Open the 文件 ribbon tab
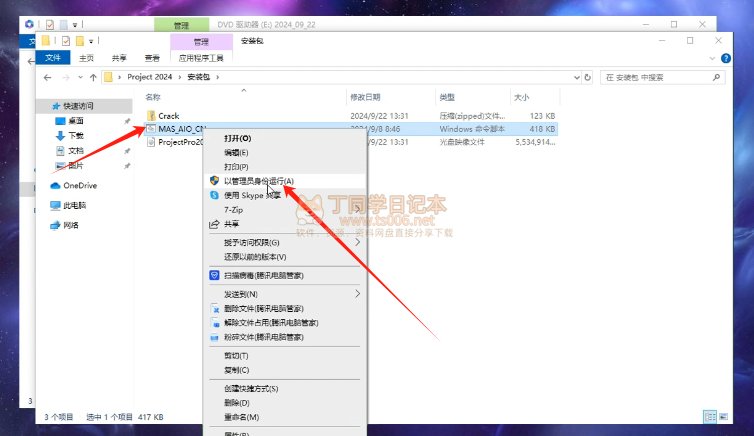This screenshot has height=436, width=754. 53,58
